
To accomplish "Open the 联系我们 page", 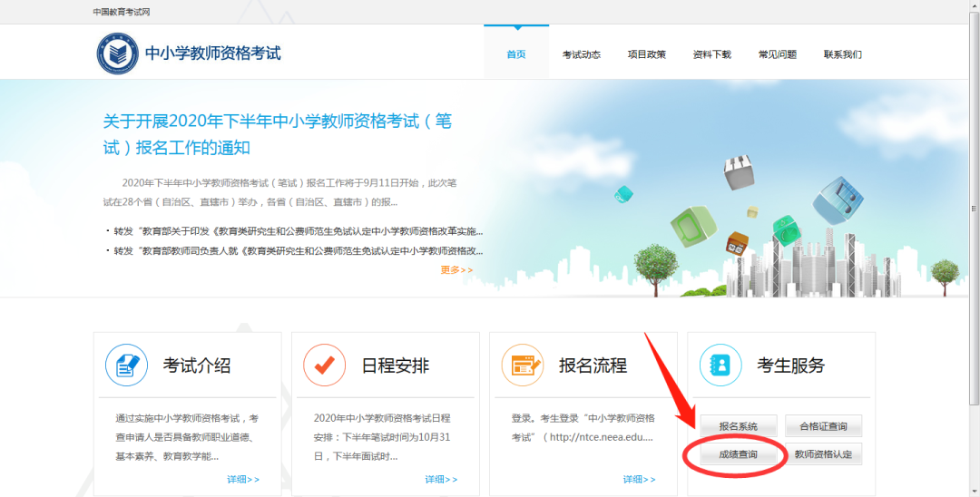I will tap(843, 54).
